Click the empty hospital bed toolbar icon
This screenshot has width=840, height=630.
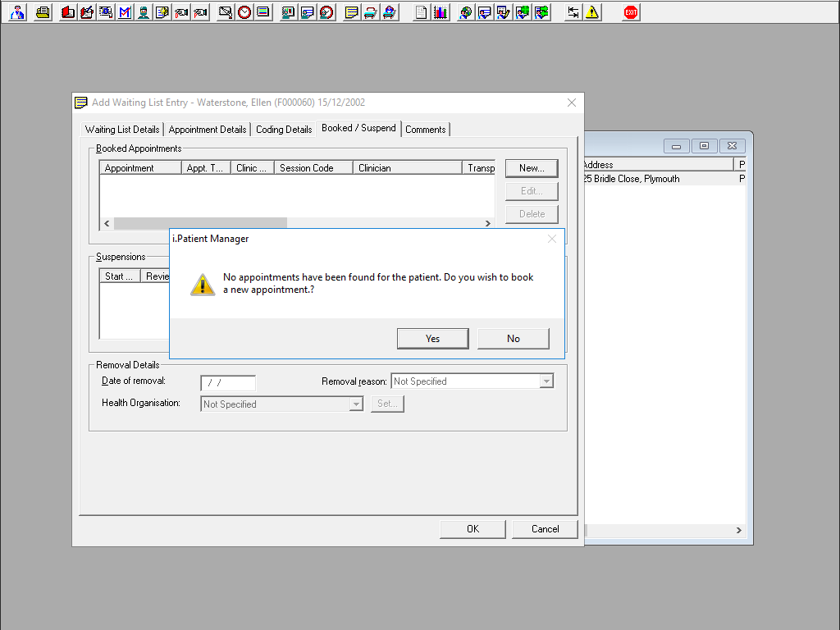pos(370,11)
